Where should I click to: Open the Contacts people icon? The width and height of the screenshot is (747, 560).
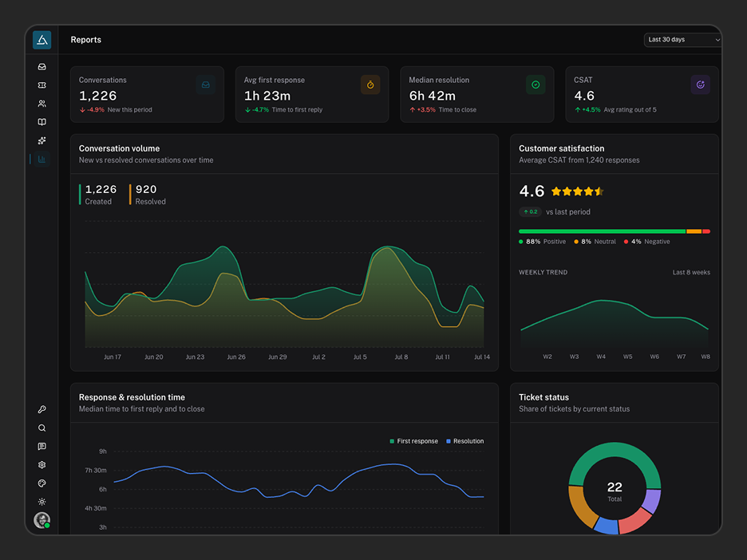click(x=42, y=104)
